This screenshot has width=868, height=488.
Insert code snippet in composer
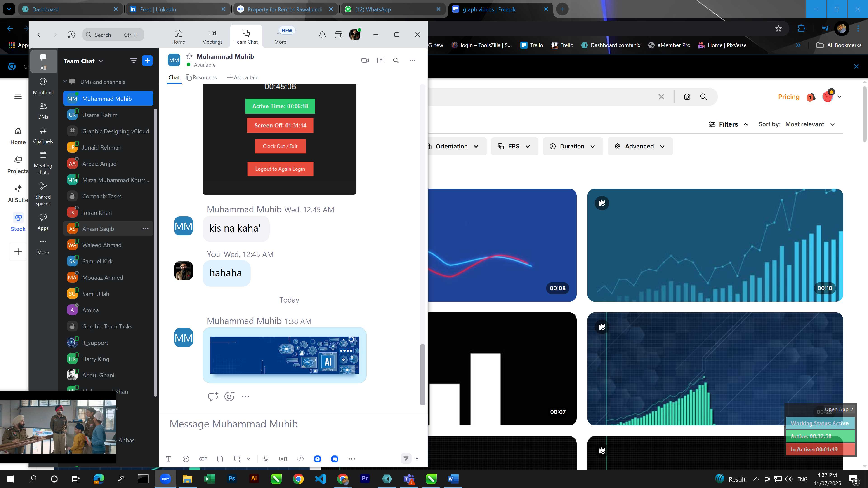300,459
